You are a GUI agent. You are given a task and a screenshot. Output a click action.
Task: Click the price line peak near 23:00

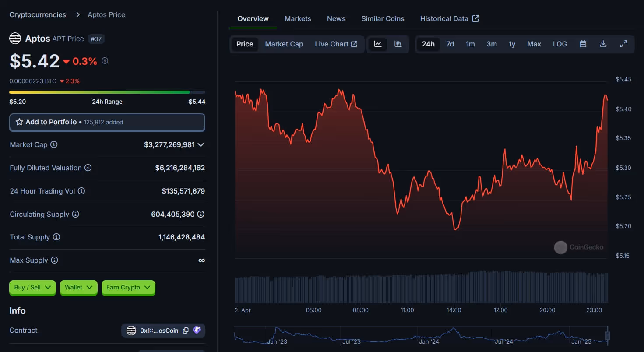[x=605, y=95]
